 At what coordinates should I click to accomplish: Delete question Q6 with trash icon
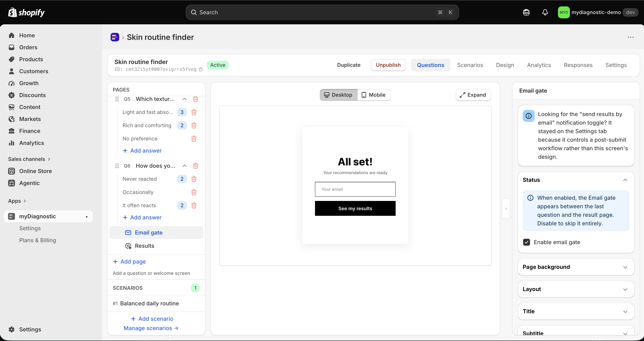pyautogui.click(x=196, y=166)
